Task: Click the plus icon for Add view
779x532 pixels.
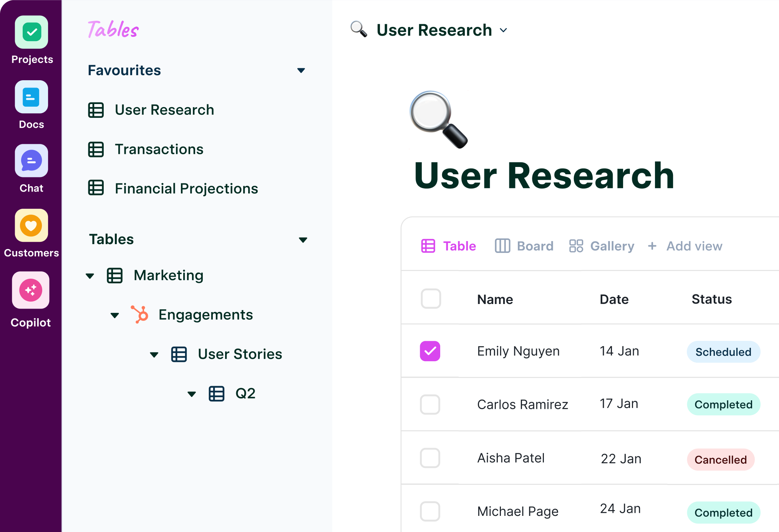Action: point(652,246)
